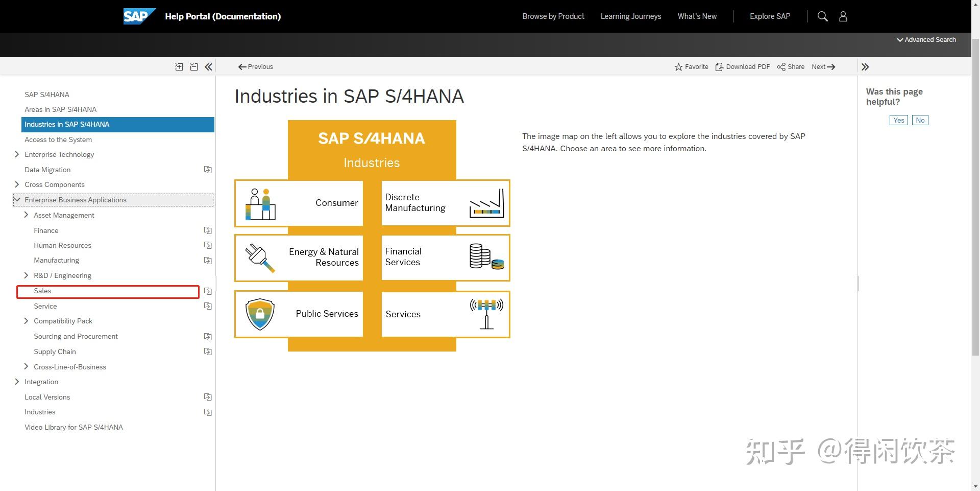The image size is (980, 491).
Task: Expand the Enterprise Technology tree node
Action: [17, 154]
